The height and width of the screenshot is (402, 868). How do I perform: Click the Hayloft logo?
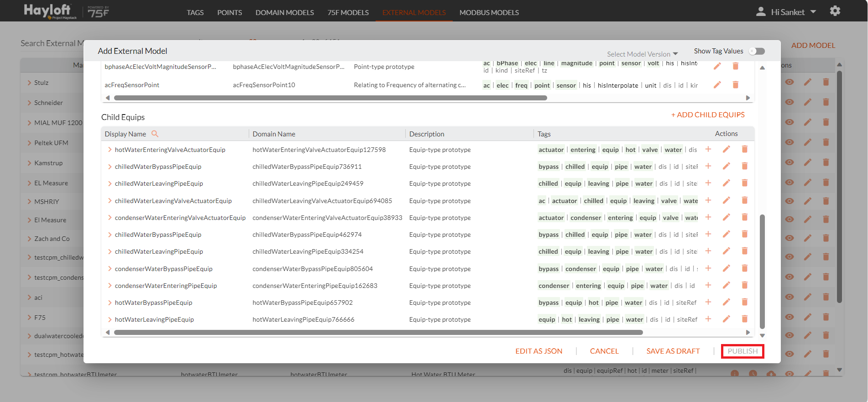click(50, 11)
